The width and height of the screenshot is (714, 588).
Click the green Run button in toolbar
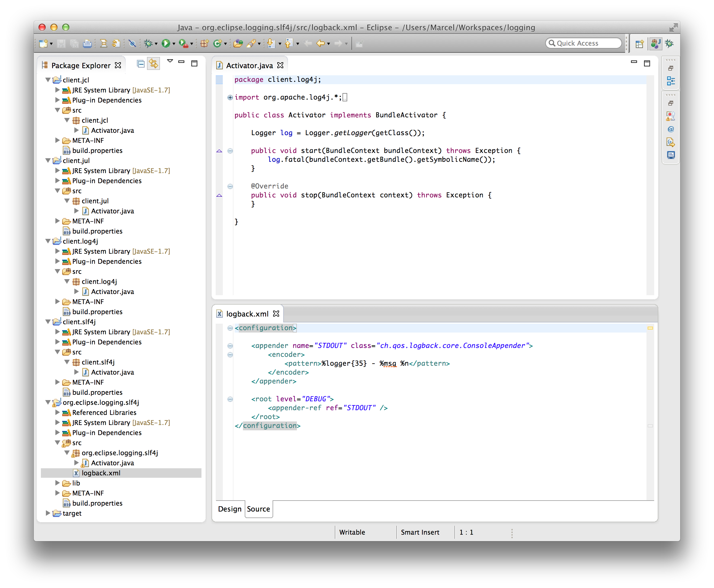(x=166, y=43)
